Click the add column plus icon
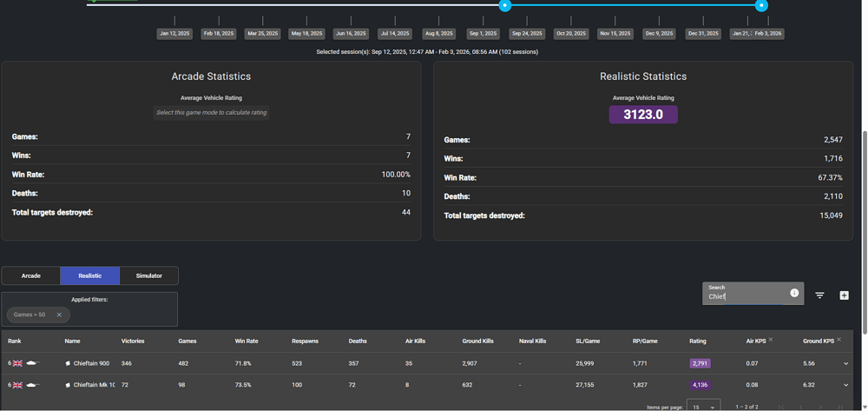 coord(844,295)
